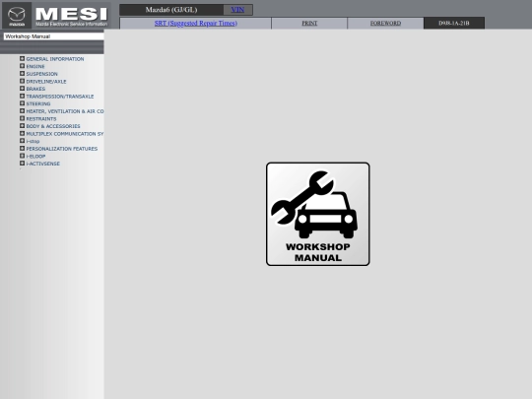Click the plus box beside i-stop
The height and width of the screenshot is (399, 532).
(22, 141)
